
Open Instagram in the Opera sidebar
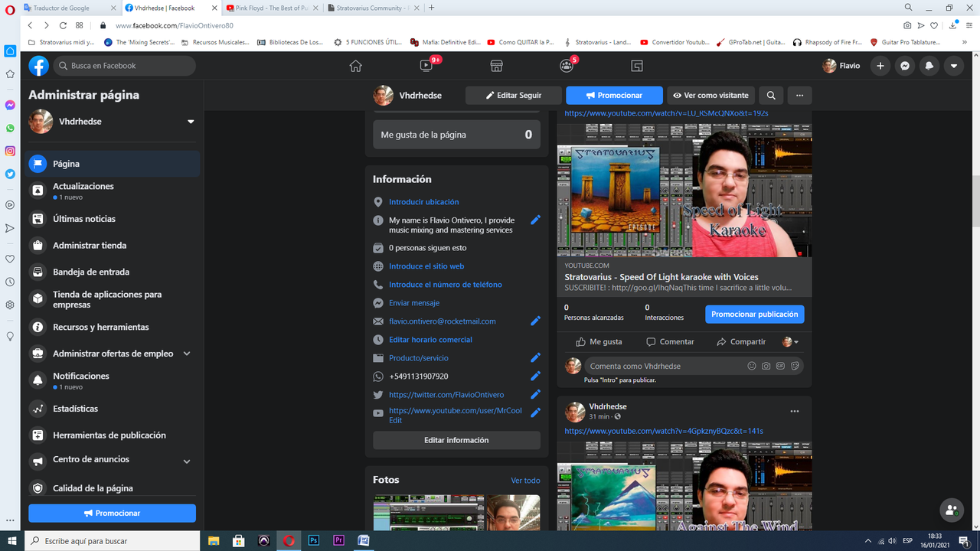[x=10, y=151]
